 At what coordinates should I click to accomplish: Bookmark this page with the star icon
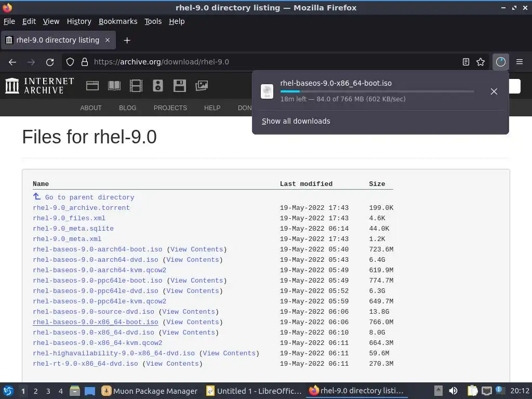[x=481, y=62]
